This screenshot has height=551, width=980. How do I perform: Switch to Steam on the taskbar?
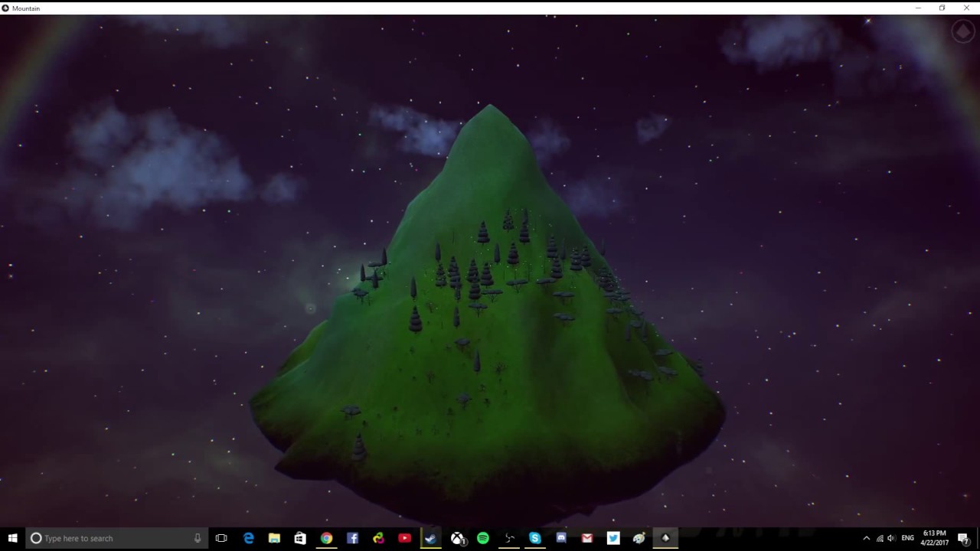tap(430, 538)
